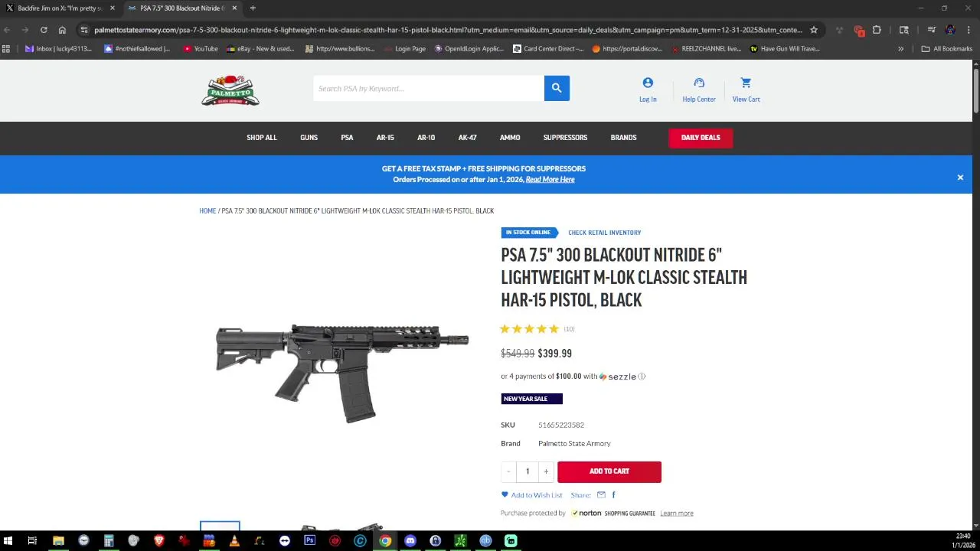
Task: Share product on Facebook icon
Action: pyautogui.click(x=613, y=495)
